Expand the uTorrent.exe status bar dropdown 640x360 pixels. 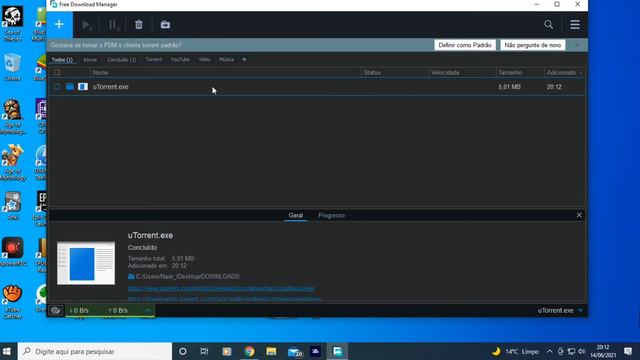click(x=580, y=311)
